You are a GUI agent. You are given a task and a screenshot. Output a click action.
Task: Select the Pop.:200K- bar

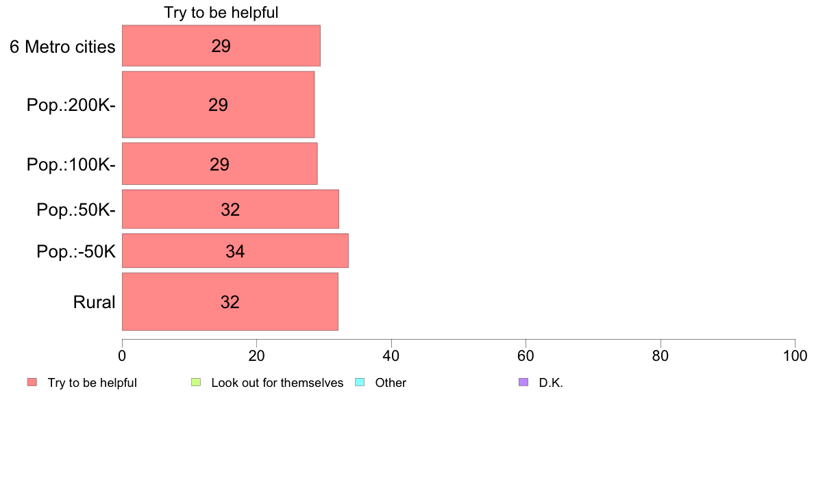click(218, 104)
